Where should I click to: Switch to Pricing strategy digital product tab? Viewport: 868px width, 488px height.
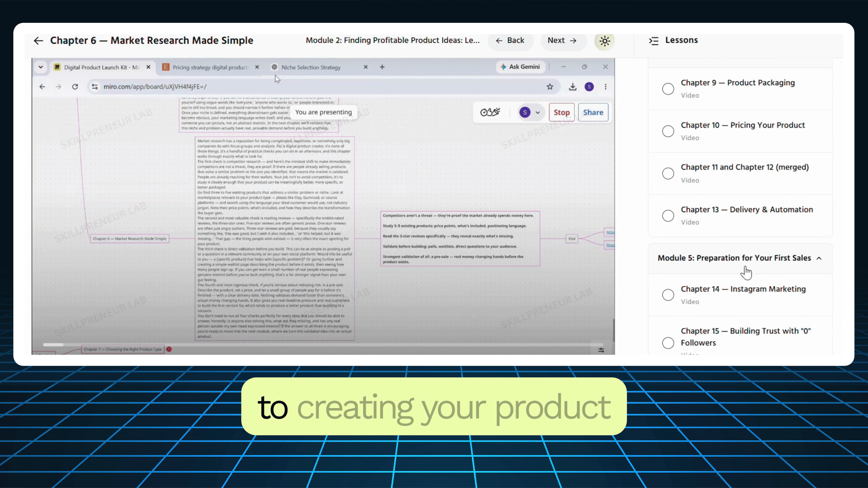click(211, 67)
